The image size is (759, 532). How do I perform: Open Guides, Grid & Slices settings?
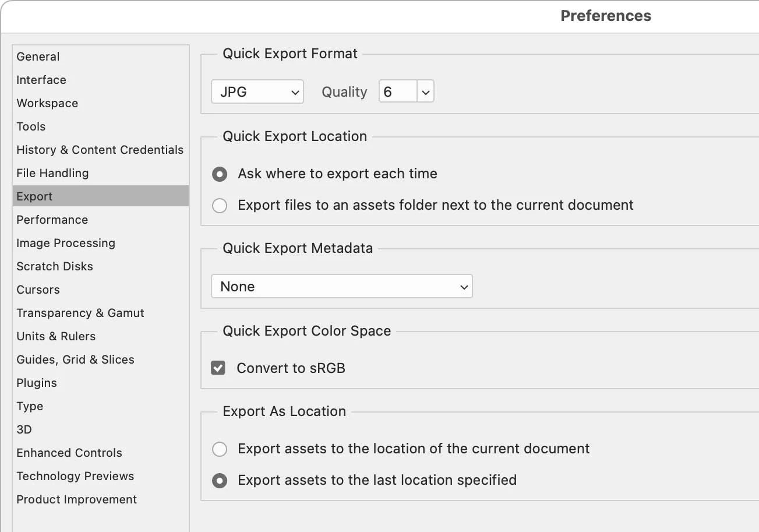click(75, 360)
